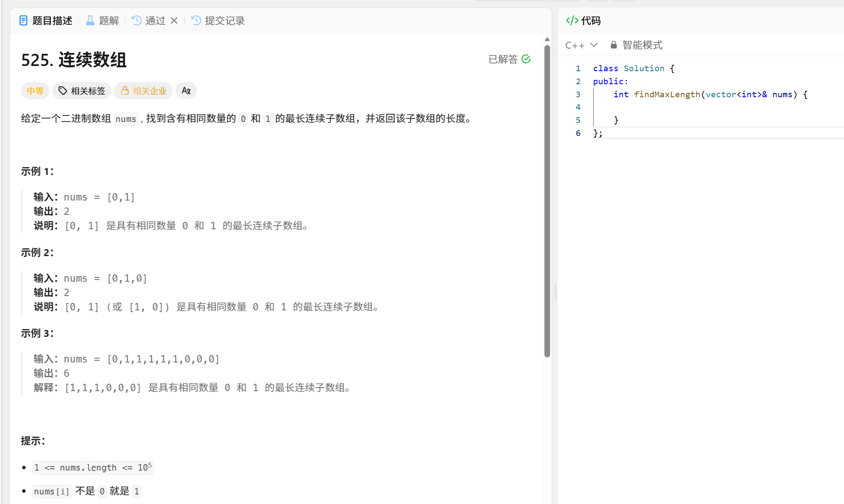The image size is (844, 504).
Task: Click the description panel vertical scrollbar
Action: pos(547,200)
